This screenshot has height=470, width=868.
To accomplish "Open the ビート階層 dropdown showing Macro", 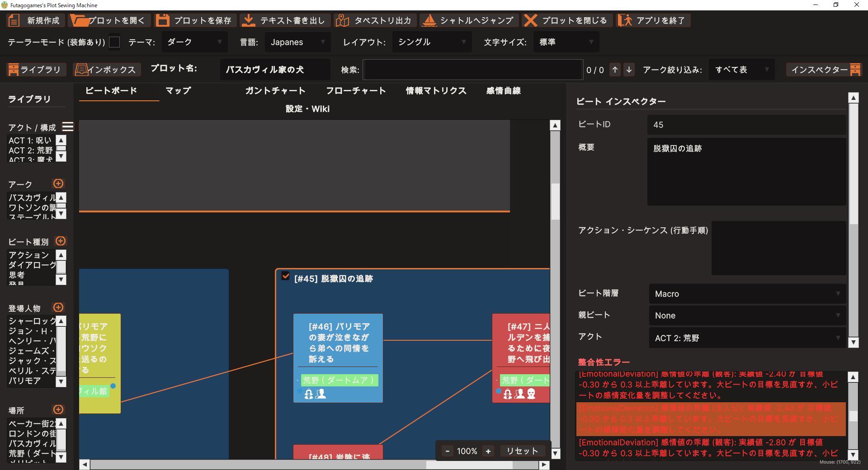I will 747,294.
